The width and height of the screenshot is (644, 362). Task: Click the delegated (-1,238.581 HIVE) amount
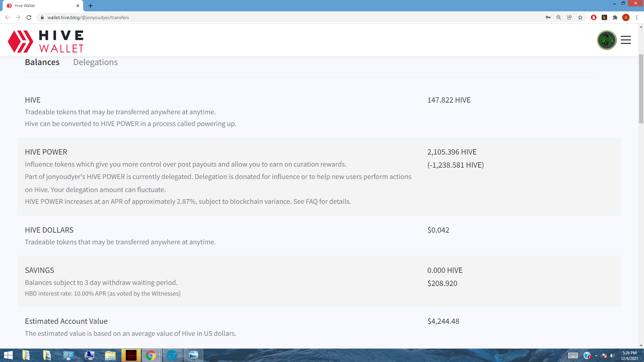(455, 165)
